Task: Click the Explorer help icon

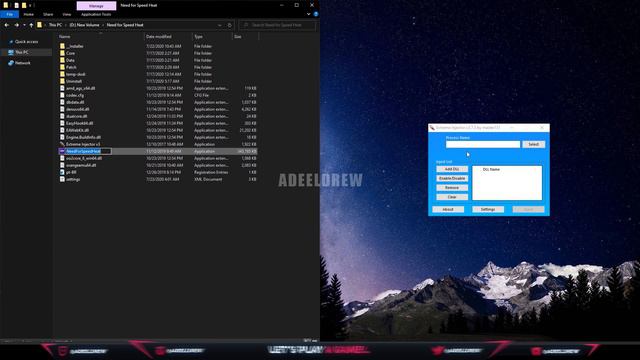Action: tap(316, 14)
